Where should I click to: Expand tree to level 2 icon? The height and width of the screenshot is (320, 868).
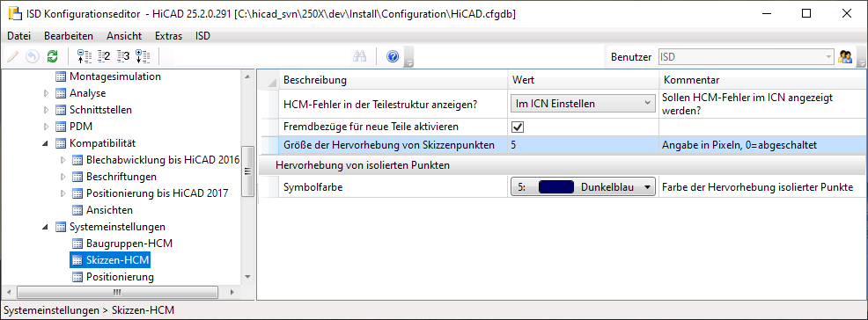(x=104, y=55)
